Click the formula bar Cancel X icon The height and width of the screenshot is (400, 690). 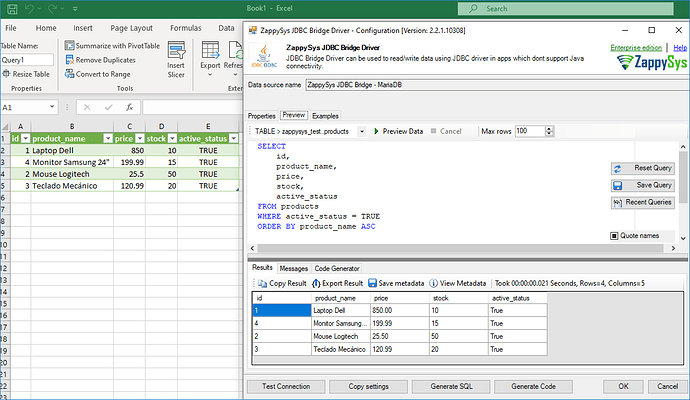point(87,107)
